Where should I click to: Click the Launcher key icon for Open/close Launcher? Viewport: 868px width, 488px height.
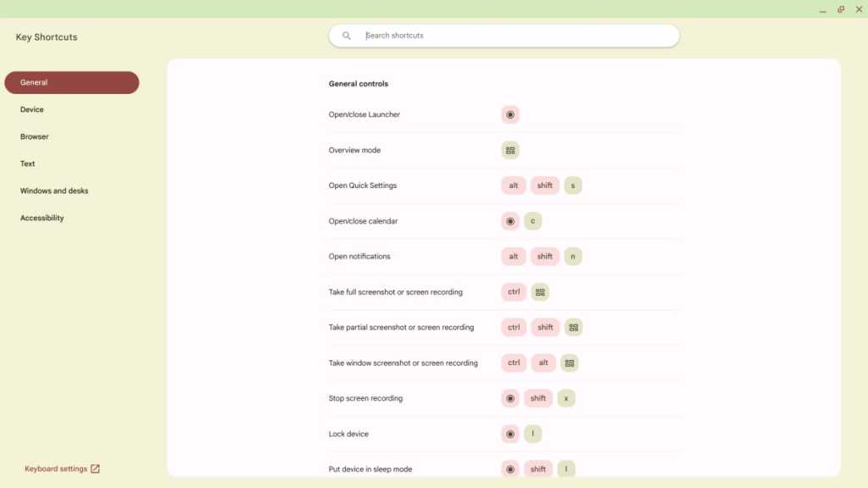click(x=511, y=114)
